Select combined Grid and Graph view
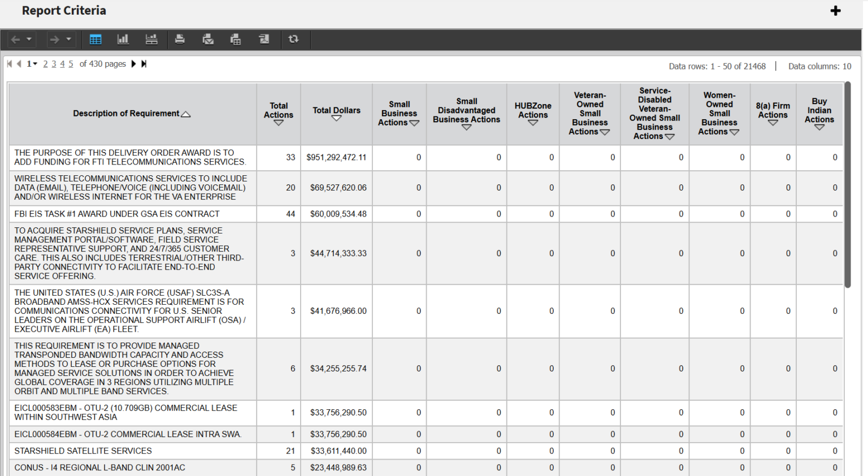868x476 pixels. click(x=151, y=39)
